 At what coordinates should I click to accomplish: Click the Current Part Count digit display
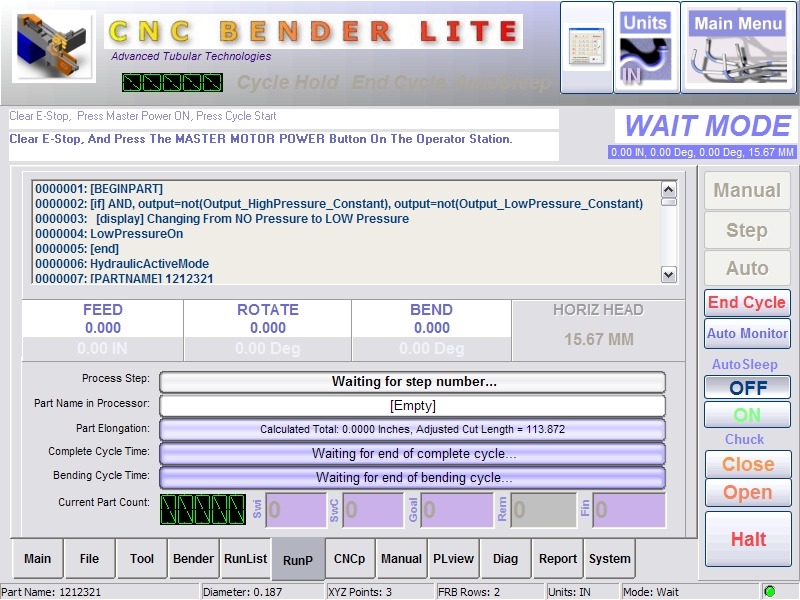203,508
